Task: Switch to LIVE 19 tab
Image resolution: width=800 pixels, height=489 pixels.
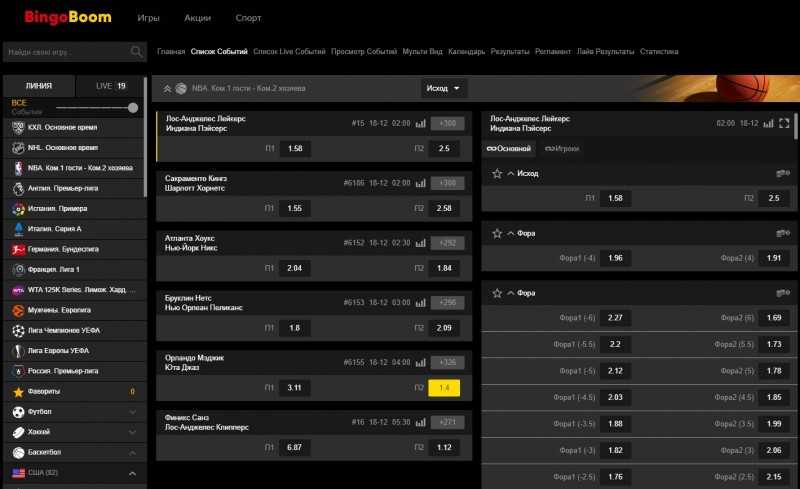Action: pyautogui.click(x=111, y=86)
